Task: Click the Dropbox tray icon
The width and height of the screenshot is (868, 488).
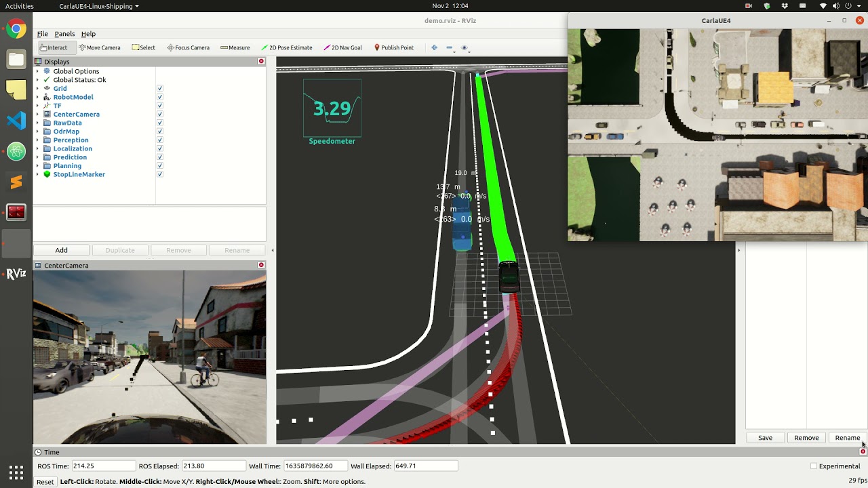Action: pyautogui.click(x=784, y=6)
